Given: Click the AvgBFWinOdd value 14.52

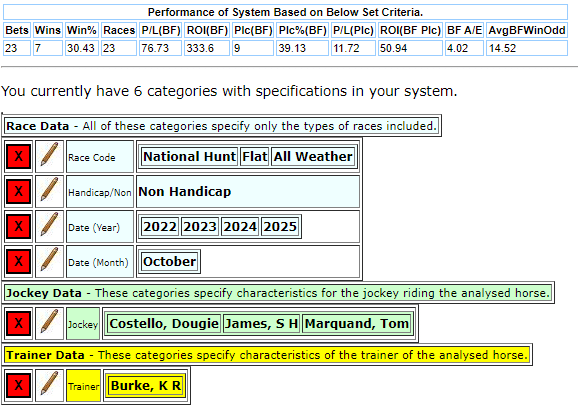Looking at the screenshot, I should [x=527, y=48].
